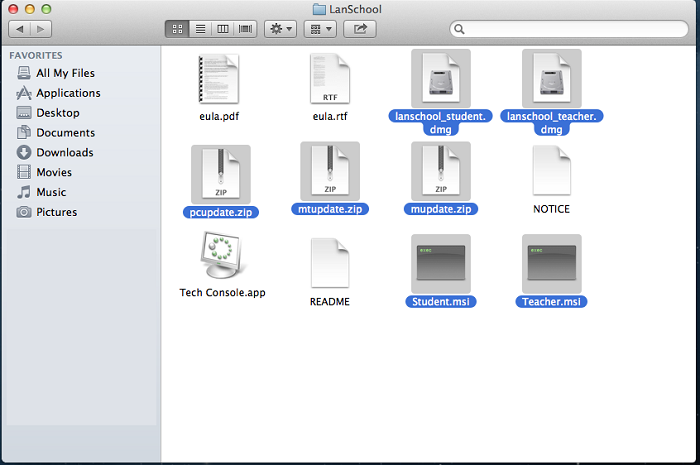Click the Share toolbar button
The image size is (700, 465).
[x=360, y=29]
